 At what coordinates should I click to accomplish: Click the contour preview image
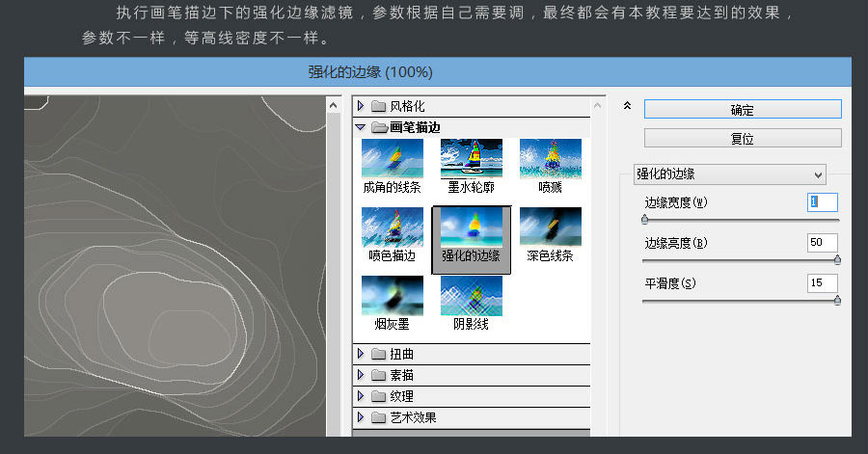pos(175,266)
